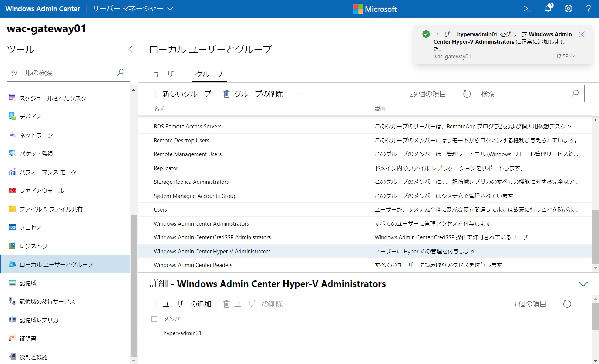Switch to the Users tab (ユーザー)
Image resolution: width=599 pixels, height=364 pixels.
[x=167, y=74]
